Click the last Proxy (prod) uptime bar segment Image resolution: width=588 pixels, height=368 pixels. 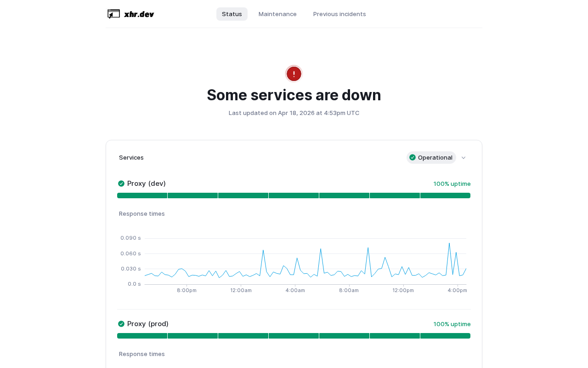[x=445, y=336]
